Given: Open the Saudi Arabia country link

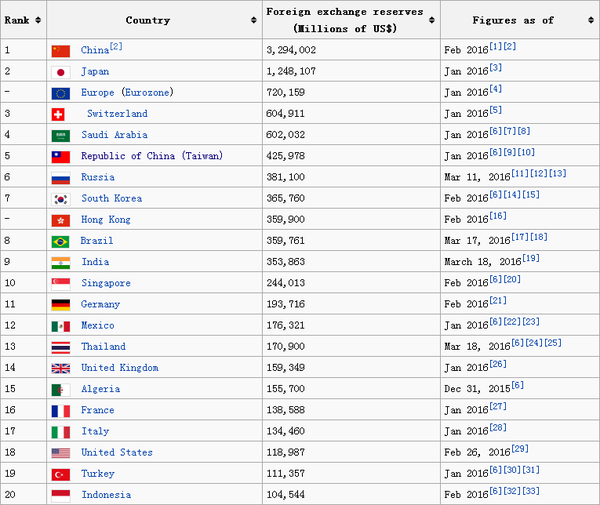Looking at the screenshot, I should (114, 135).
